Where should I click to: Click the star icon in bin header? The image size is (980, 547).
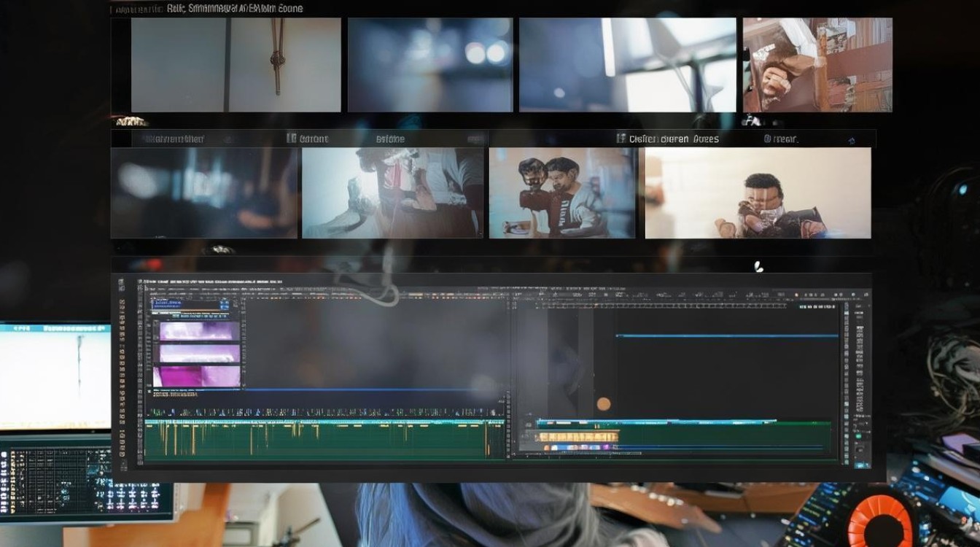[x=851, y=140]
